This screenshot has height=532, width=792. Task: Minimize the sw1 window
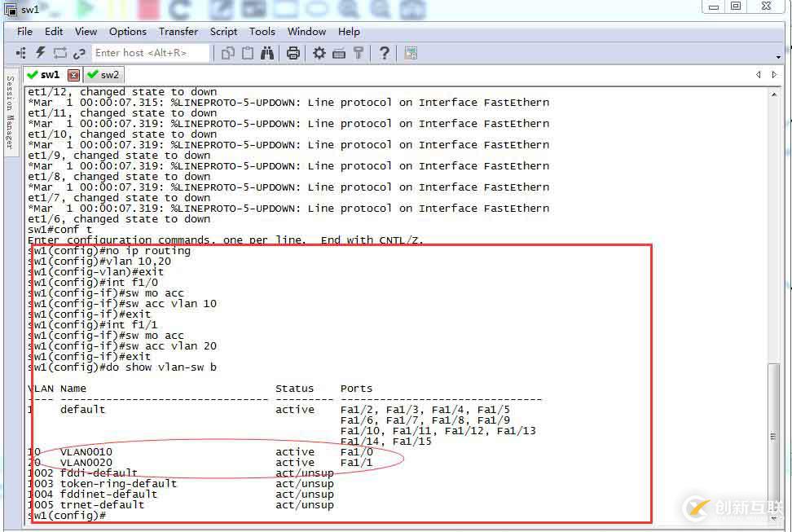tap(713, 7)
